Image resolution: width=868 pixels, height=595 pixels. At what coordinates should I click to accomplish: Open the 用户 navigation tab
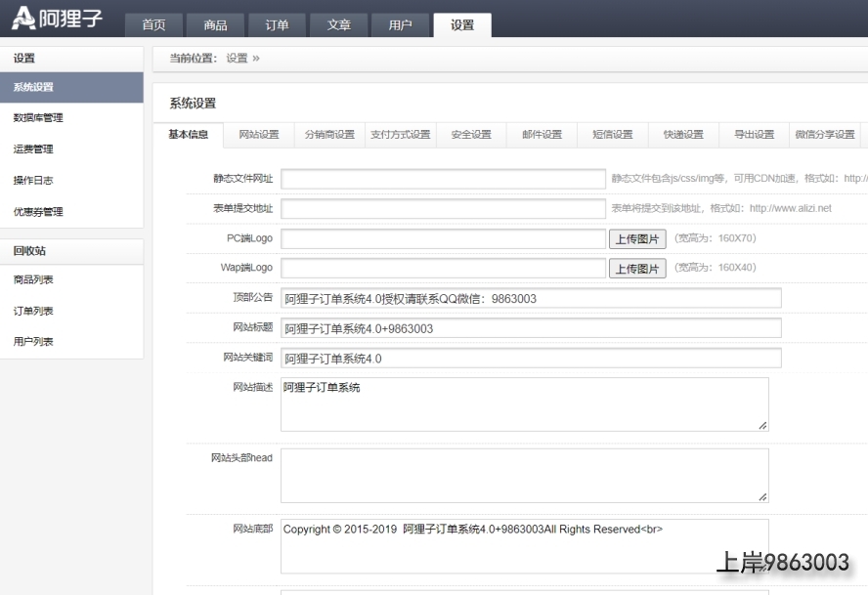coord(400,25)
